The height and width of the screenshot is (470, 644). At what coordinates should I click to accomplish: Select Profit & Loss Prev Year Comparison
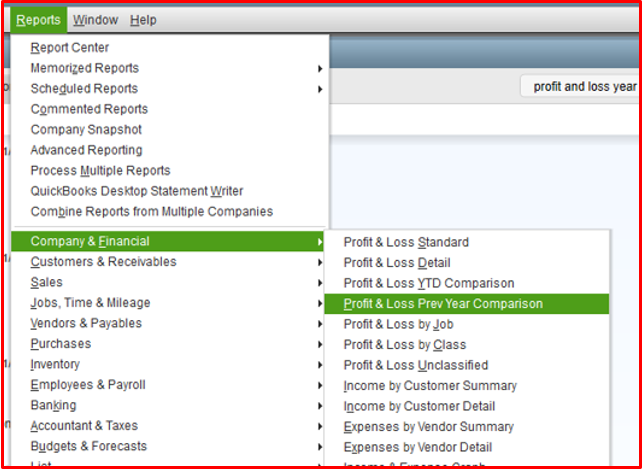click(467, 304)
